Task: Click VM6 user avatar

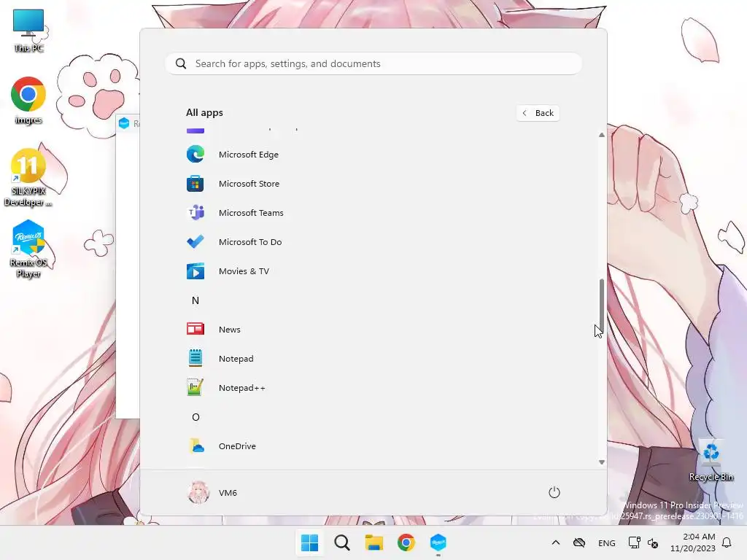Action: point(198,492)
